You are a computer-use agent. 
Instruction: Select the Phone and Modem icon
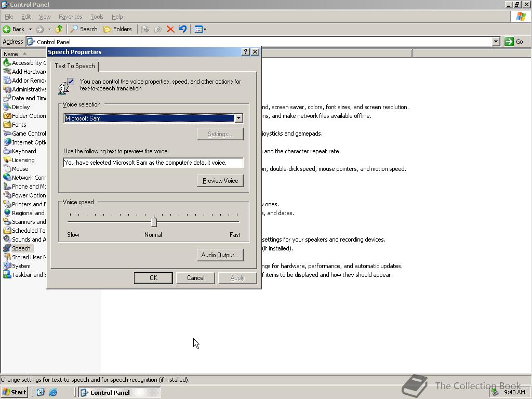point(7,187)
